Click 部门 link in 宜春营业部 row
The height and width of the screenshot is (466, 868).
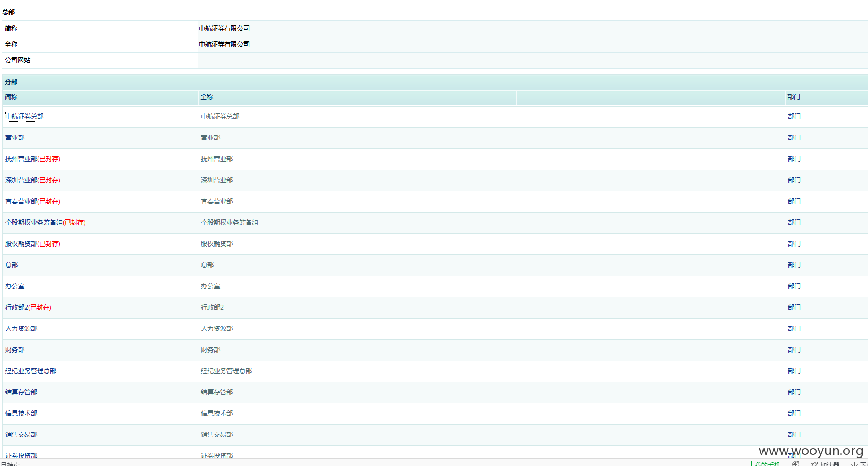click(794, 201)
